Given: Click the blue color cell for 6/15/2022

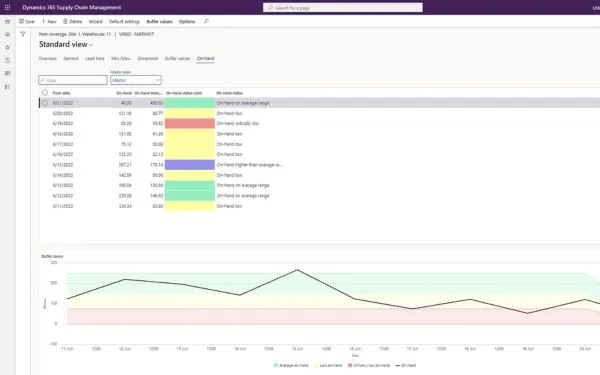Looking at the screenshot, I should pos(190,165).
